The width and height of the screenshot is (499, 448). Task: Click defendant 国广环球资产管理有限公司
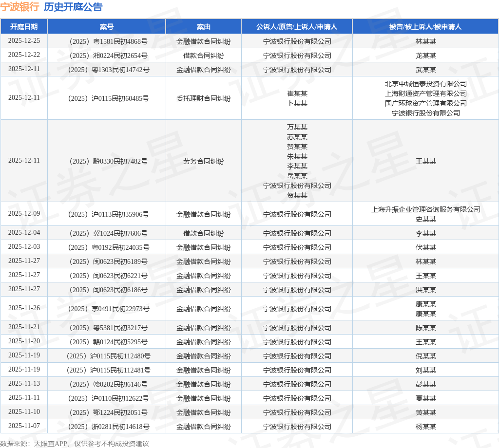coord(426,103)
